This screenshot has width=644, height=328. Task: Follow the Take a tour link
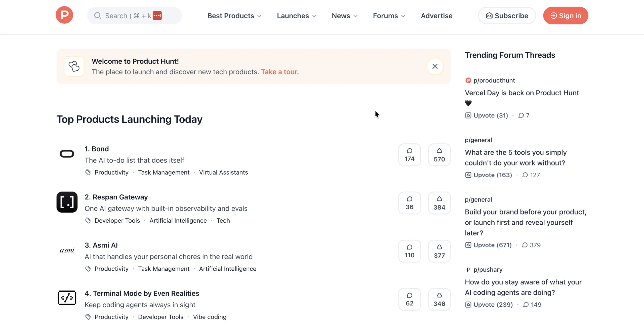coord(280,72)
